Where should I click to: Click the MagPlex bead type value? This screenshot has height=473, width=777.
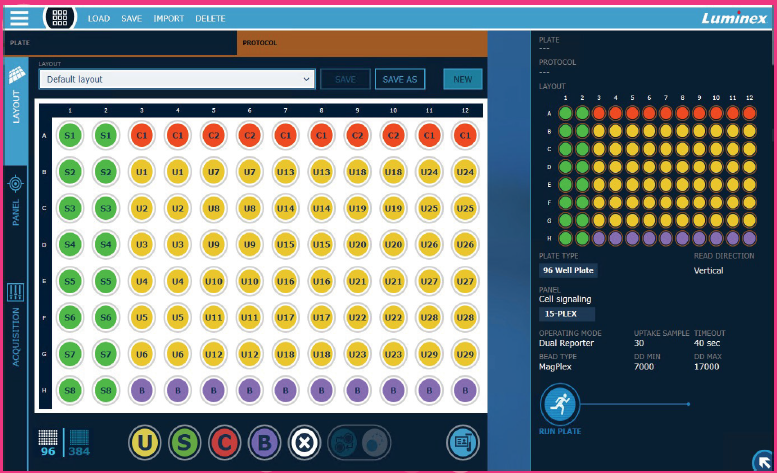pos(555,367)
